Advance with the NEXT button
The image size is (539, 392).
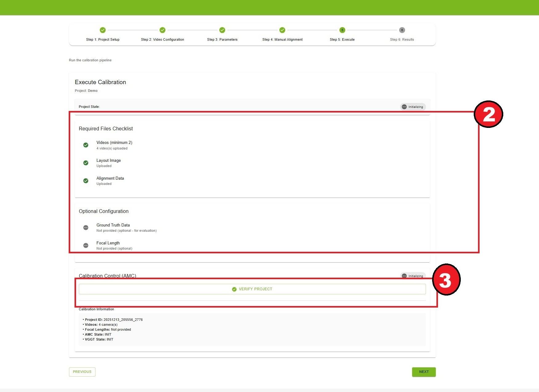424,372
